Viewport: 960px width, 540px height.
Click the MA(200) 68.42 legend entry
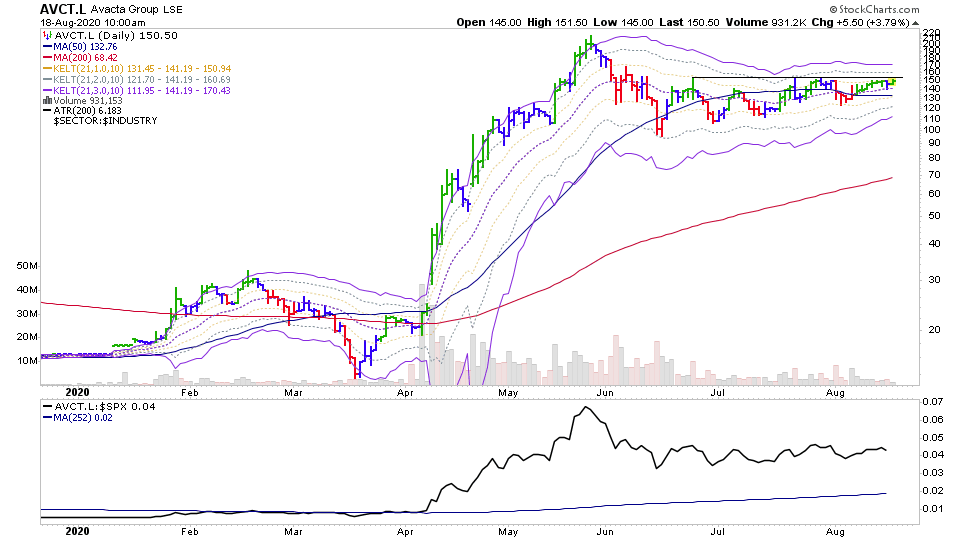tap(80, 58)
